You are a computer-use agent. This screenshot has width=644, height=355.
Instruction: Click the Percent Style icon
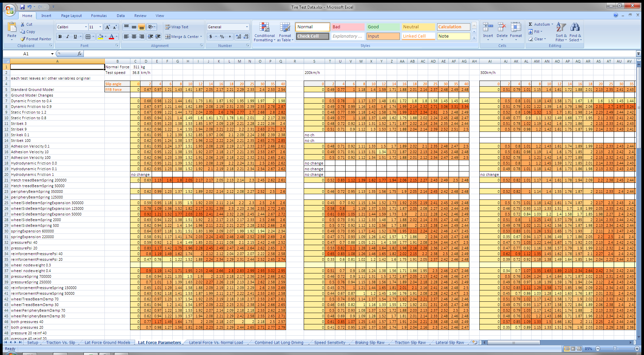click(x=222, y=37)
